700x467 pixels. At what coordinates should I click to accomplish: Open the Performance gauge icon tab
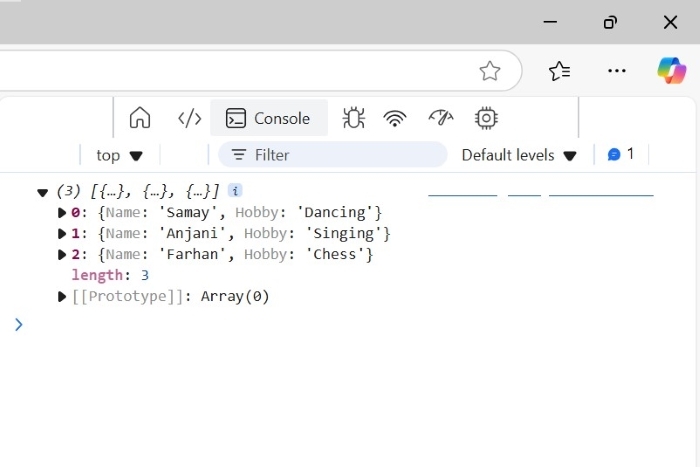click(x=441, y=118)
